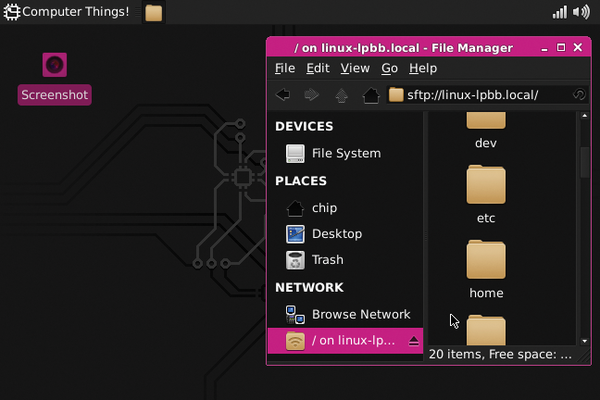
Task: Minimize the File Manager window
Action: (x=545, y=48)
